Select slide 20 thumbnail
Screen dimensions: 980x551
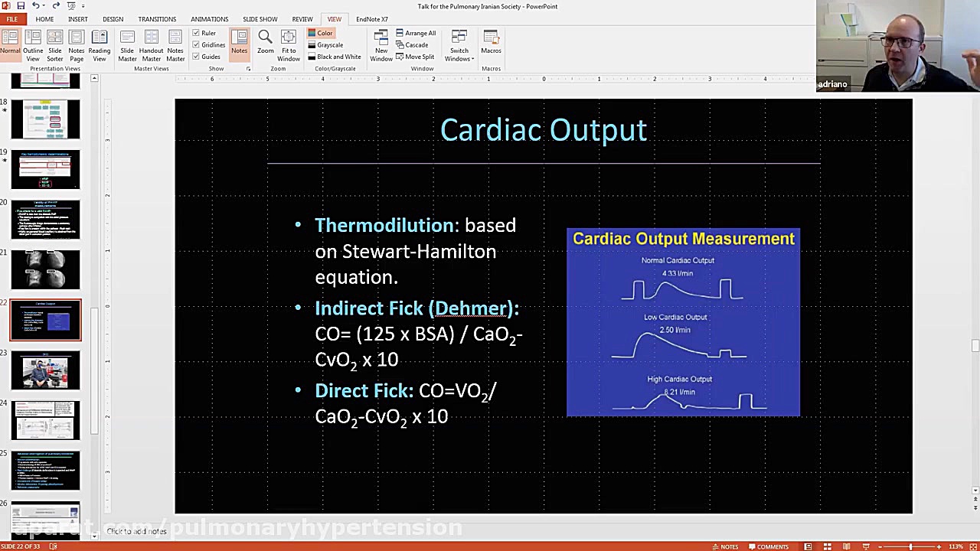[45, 220]
